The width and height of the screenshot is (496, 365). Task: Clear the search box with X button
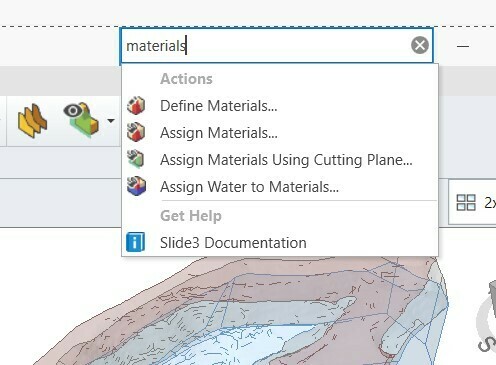[420, 45]
